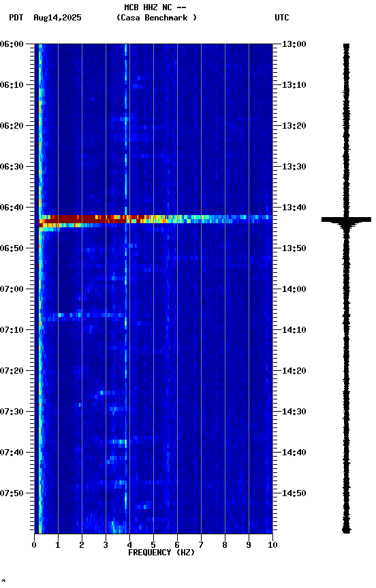Viewport: 376px width, 588px height.
Task: Click the station title 'MCB HHZ NC --'
Action: [155, 7]
